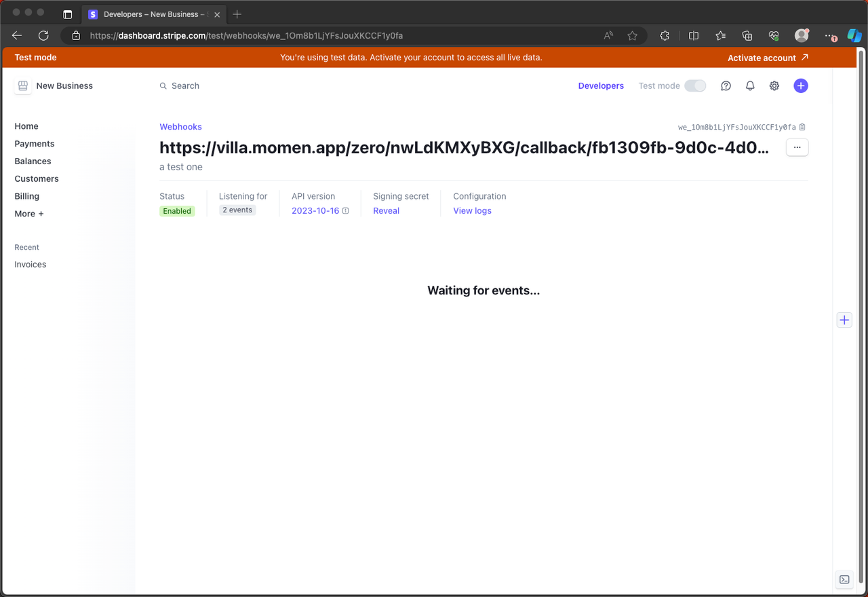Viewport: 868px width, 597px height.
Task: Open the tab actions menu icon in title bar
Action: [x=67, y=14]
